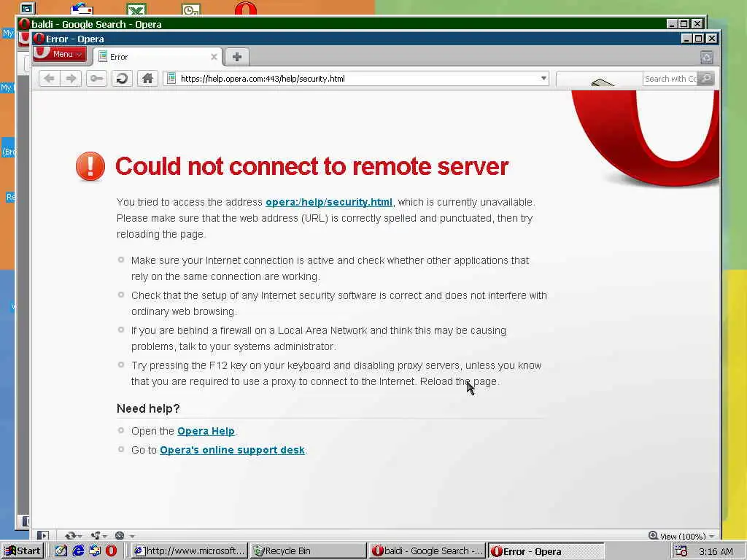
Task: Minimize the Error - Opera window
Action: [686, 39]
